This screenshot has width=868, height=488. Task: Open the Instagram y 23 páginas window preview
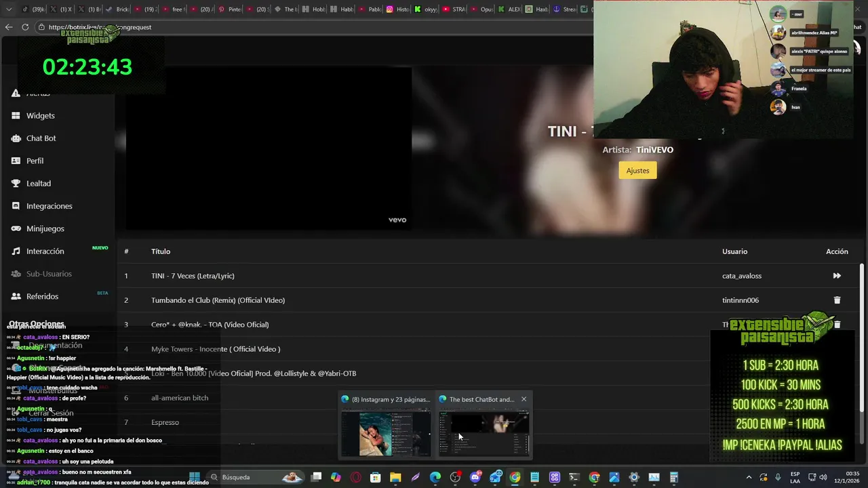[x=385, y=426]
